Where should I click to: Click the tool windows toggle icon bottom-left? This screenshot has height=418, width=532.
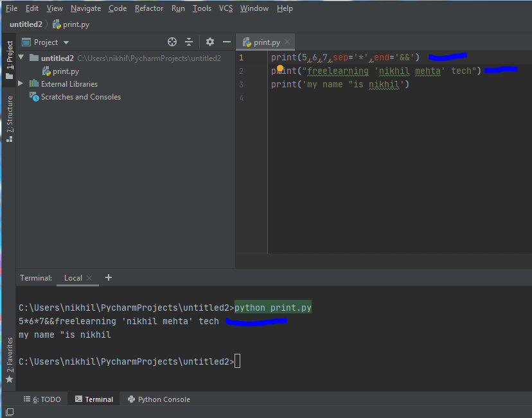point(10,412)
